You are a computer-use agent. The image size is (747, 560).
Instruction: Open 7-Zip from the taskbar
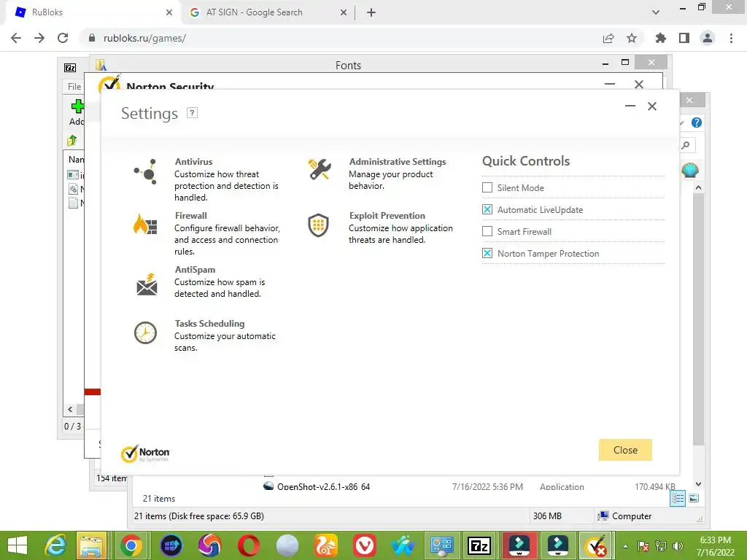(x=480, y=545)
